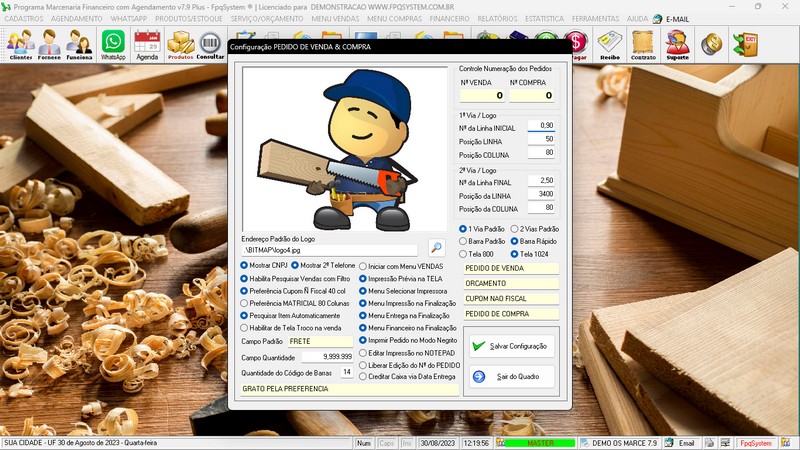Select the Tela 800 option

pyautogui.click(x=476, y=254)
